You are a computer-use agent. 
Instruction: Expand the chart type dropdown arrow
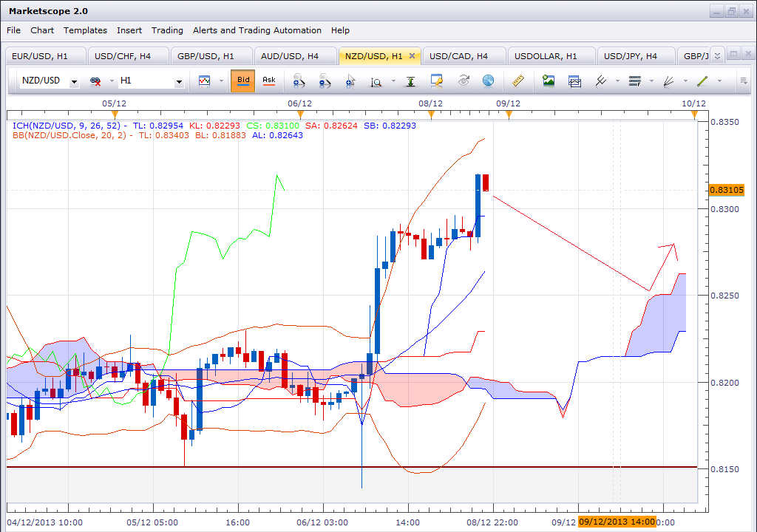[222, 81]
